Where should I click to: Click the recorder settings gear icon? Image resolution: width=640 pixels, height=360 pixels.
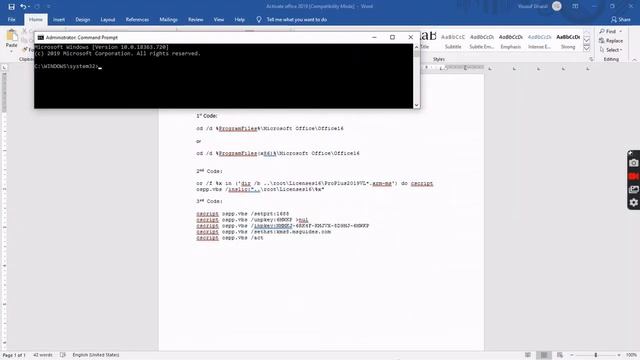click(x=633, y=202)
